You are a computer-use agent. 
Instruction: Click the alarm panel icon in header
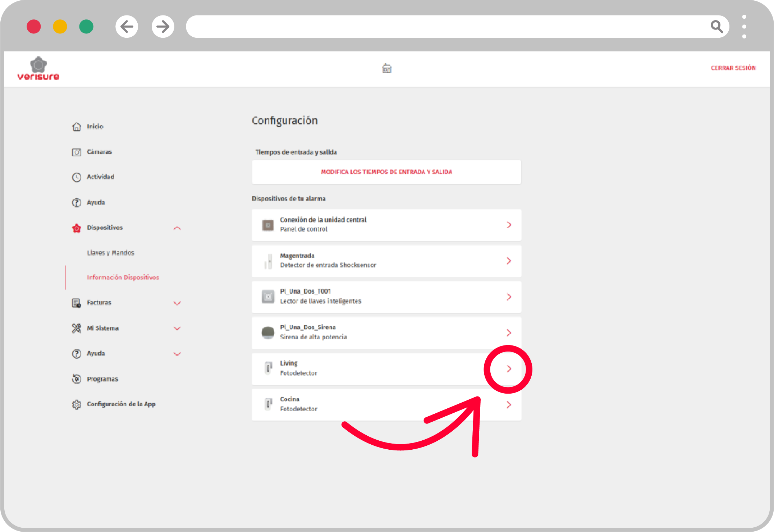[387, 68]
